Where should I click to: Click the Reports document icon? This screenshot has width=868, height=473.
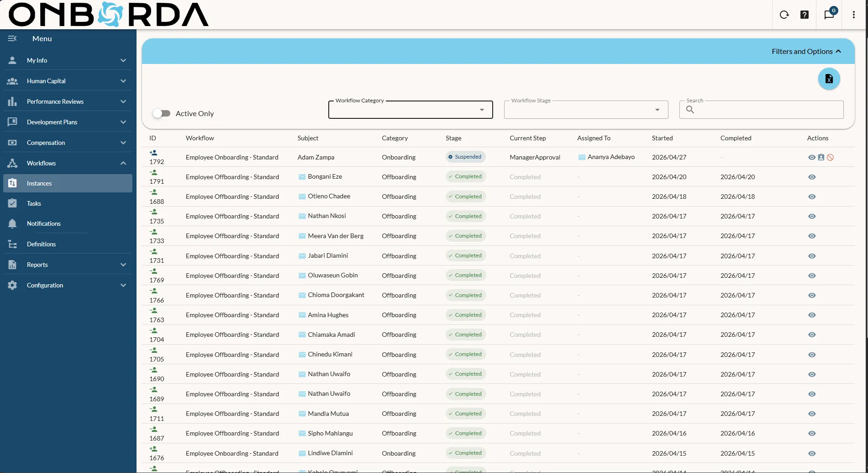(x=12, y=265)
